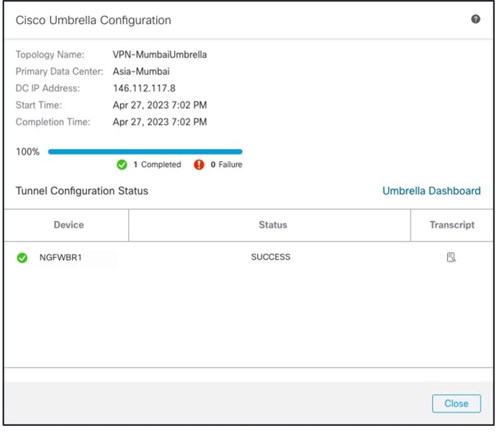Viewport: 496px width, 448px height.
Task: Click the SUCCESS status text
Action: click(x=271, y=257)
